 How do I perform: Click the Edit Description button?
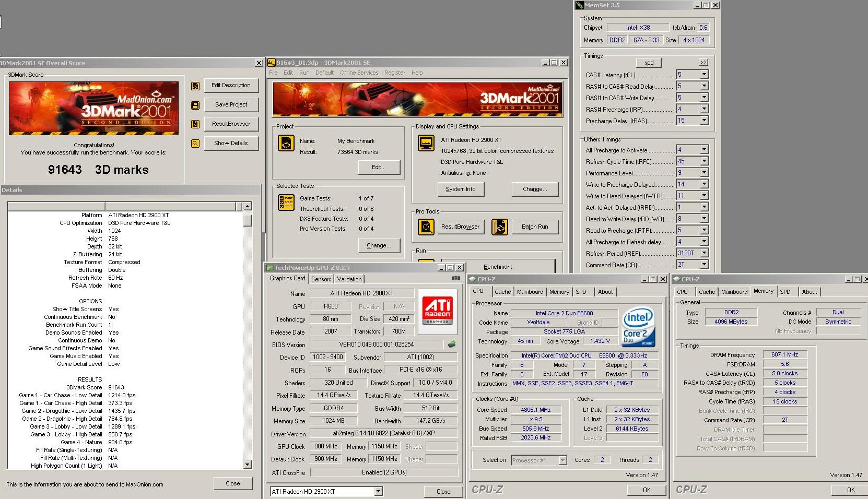click(231, 86)
